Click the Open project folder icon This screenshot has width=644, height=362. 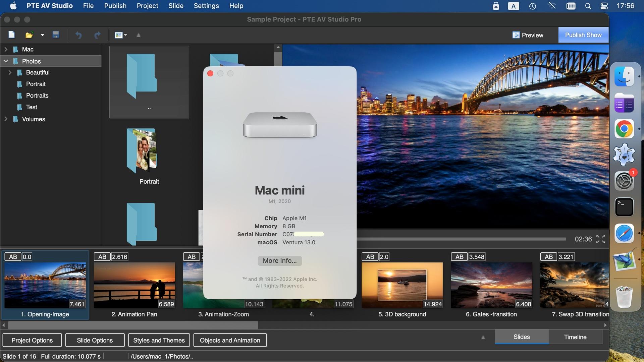click(x=29, y=35)
